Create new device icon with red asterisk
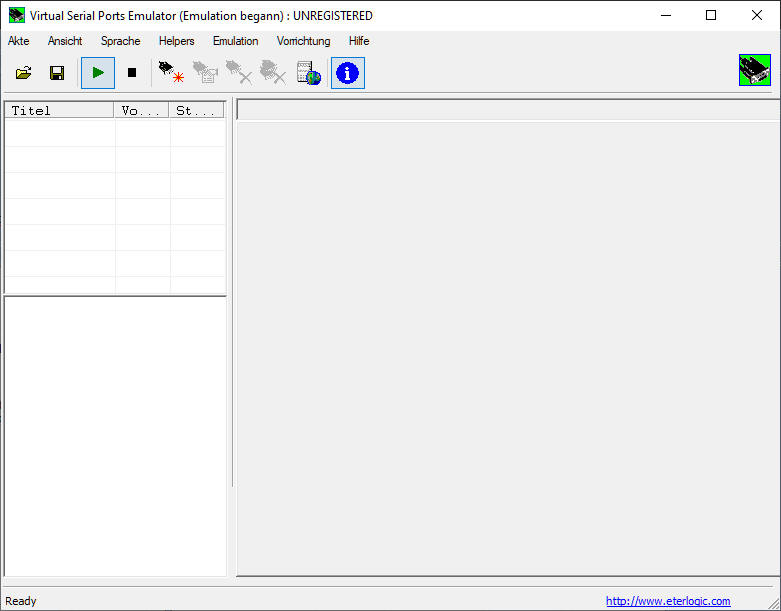The width and height of the screenshot is (781, 611). coord(171,73)
